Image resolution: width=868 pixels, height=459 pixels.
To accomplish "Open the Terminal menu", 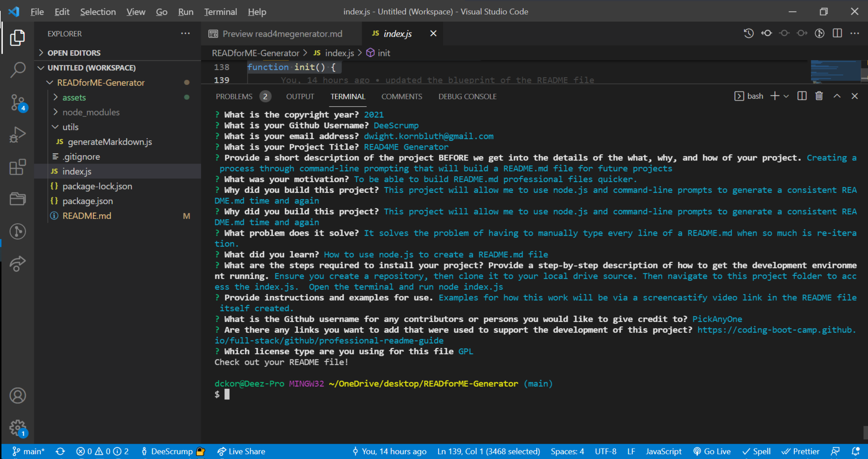I will (220, 12).
